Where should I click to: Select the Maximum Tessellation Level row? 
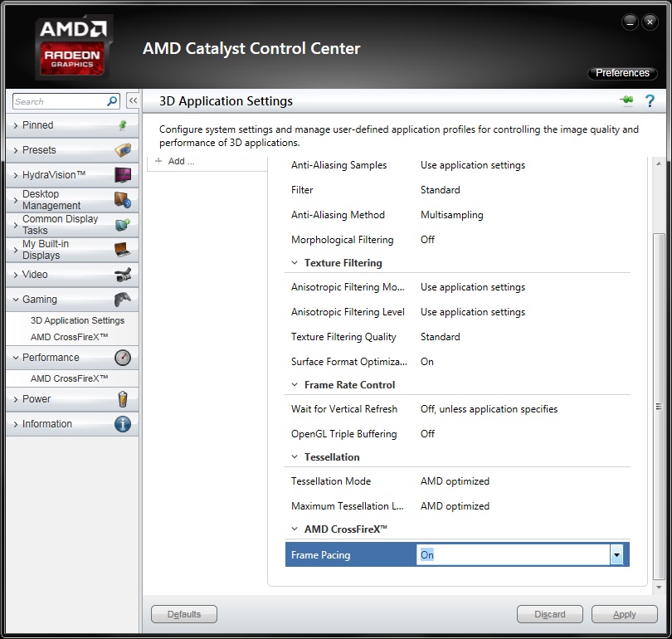point(457,506)
